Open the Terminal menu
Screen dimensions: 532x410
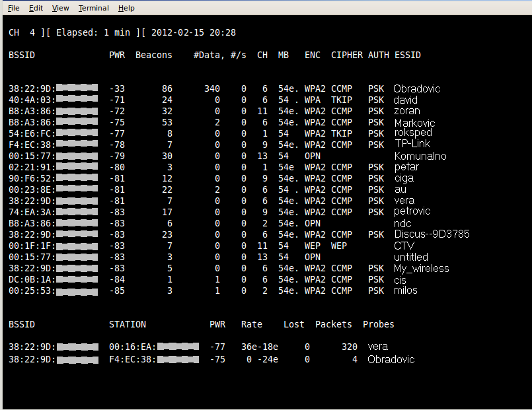click(x=93, y=8)
